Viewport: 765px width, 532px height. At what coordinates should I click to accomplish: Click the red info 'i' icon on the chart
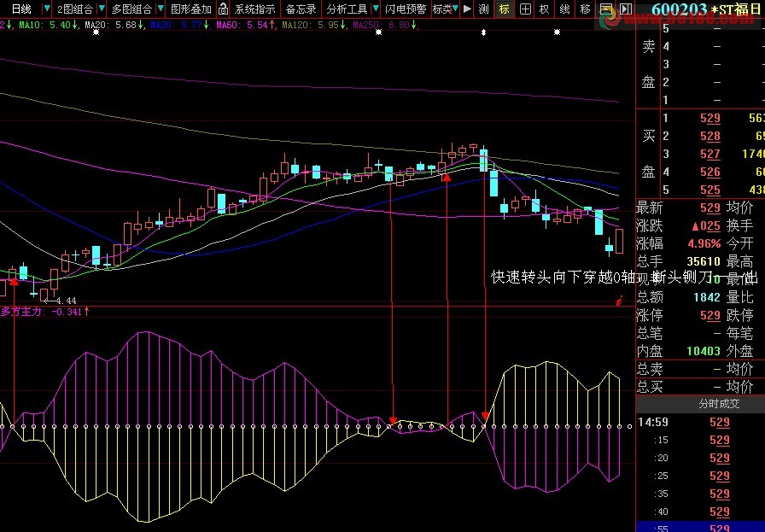pos(619,301)
